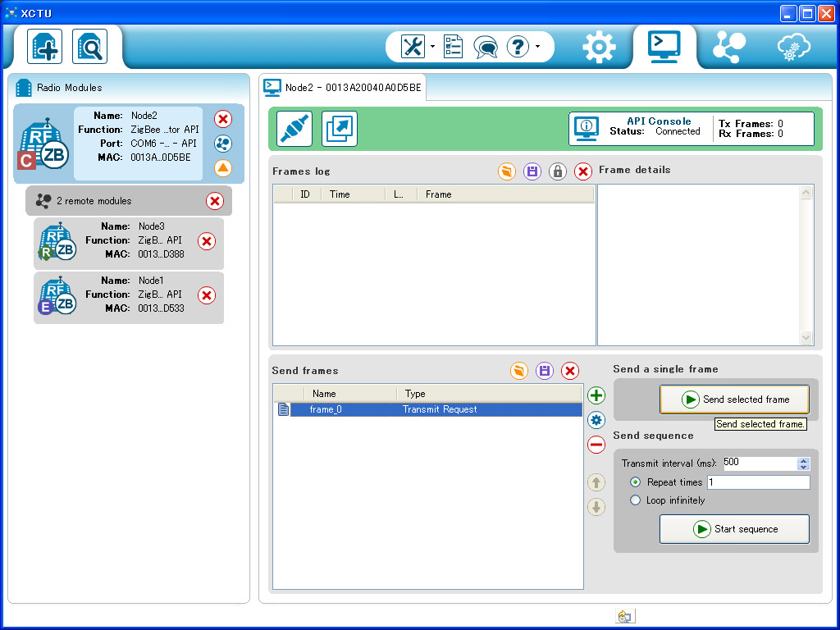The width and height of the screenshot is (840, 630).
Task: Decrease Transmit interval with stepper down
Action: coord(803,467)
